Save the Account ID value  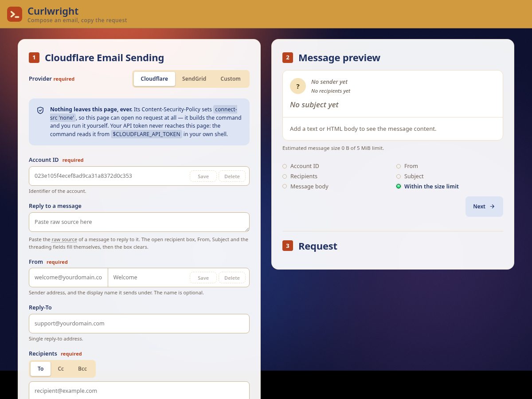(x=203, y=176)
